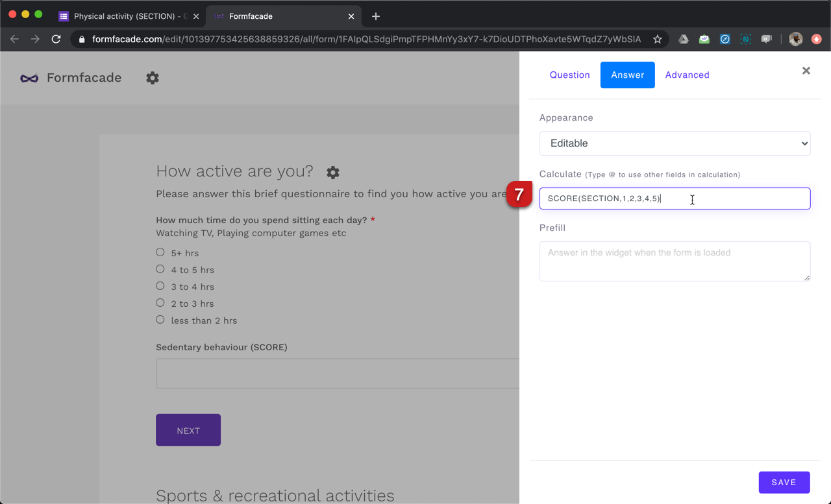This screenshot has width=831, height=504.
Task: Open the Formfacade settings gear icon
Action: point(152,78)
